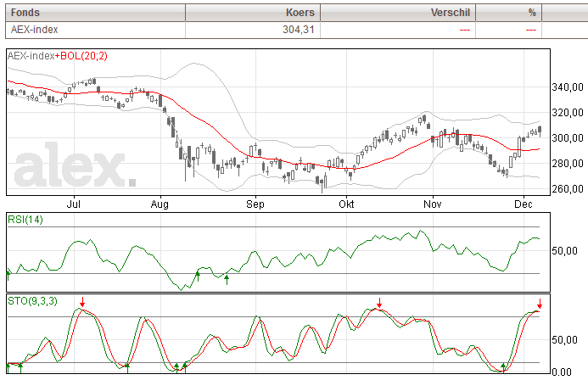
Task: Click the Aug label on time axis
Action: coord(160,204)
